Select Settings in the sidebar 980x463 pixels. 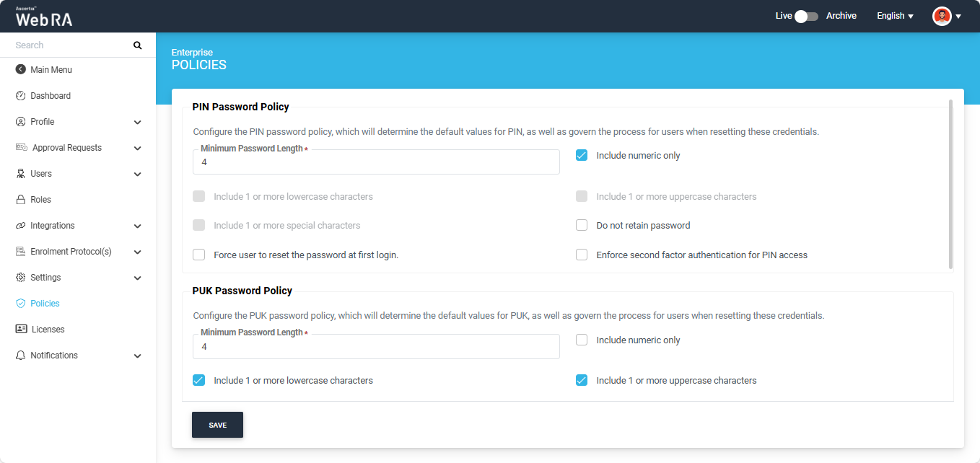click(45, 278)
